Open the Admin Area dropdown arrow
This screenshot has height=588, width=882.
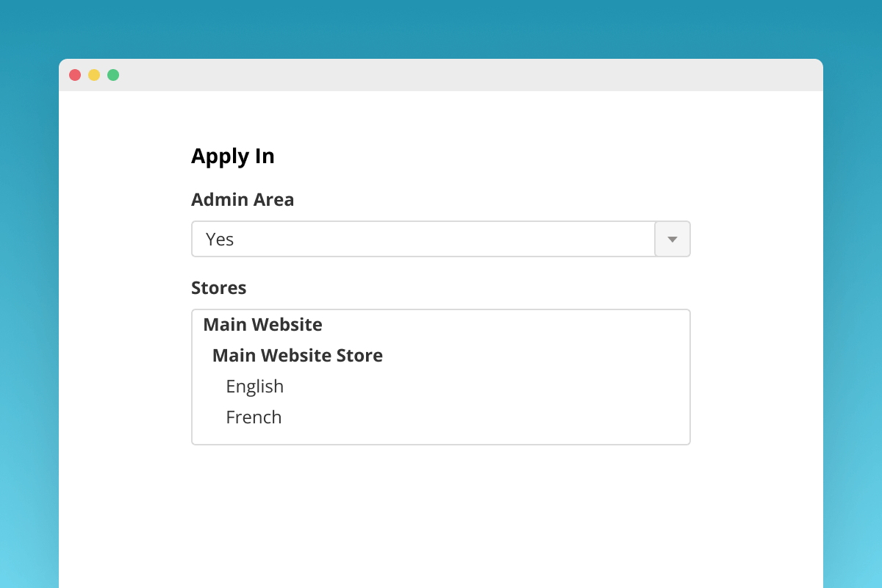point(672,239)
